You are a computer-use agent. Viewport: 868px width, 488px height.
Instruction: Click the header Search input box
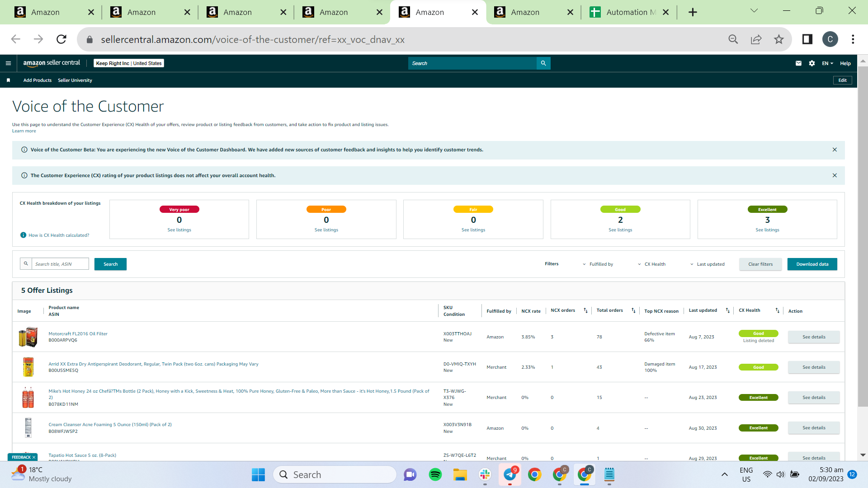[472, 63]
